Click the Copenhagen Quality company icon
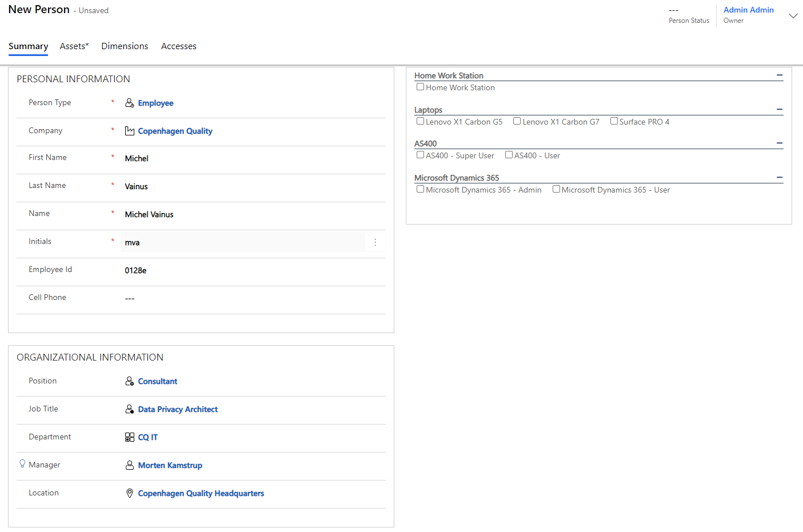Screen dimensions: 803x532 130,131
